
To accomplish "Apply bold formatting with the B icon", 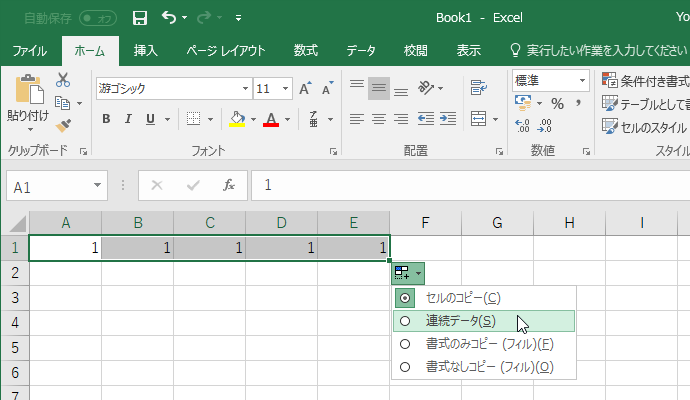I will [x=106, y=119].
